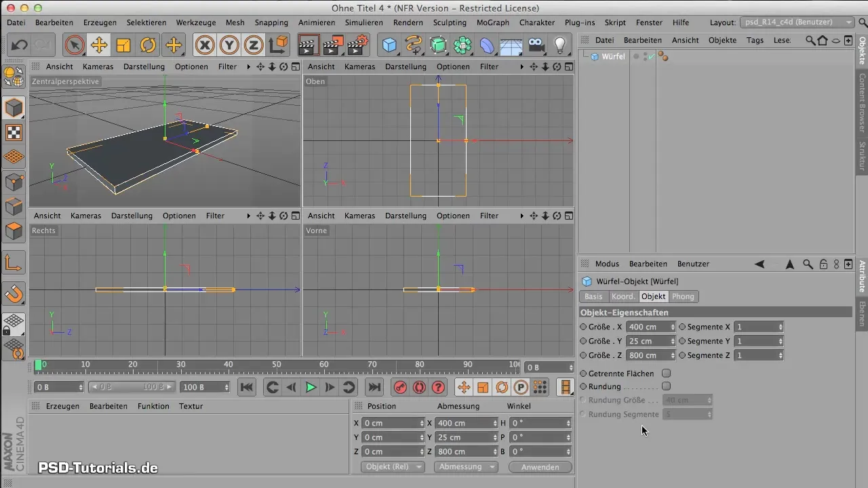The width and height of the screenshot is (868, 488).
Task: Open spline tools icon
Action: point(414,45)
